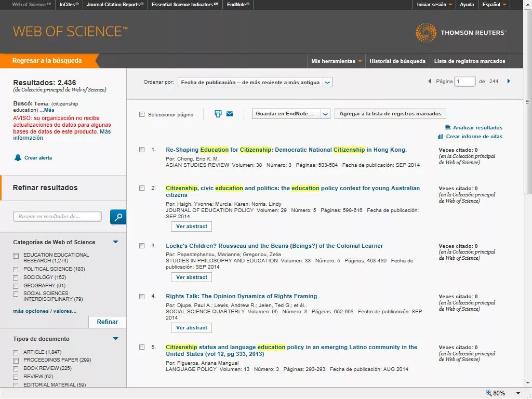Image resolution: width=532 pixels, height=399 pixels.
Task: Open Lista de registros marcados tab
Action: click(x=470, y=61)
